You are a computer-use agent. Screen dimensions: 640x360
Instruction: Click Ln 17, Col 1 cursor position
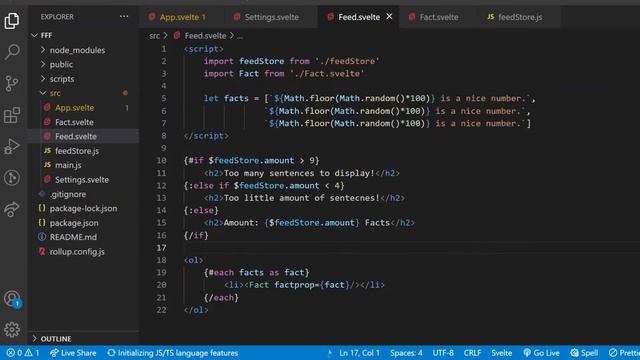click(x=359, y=353)
